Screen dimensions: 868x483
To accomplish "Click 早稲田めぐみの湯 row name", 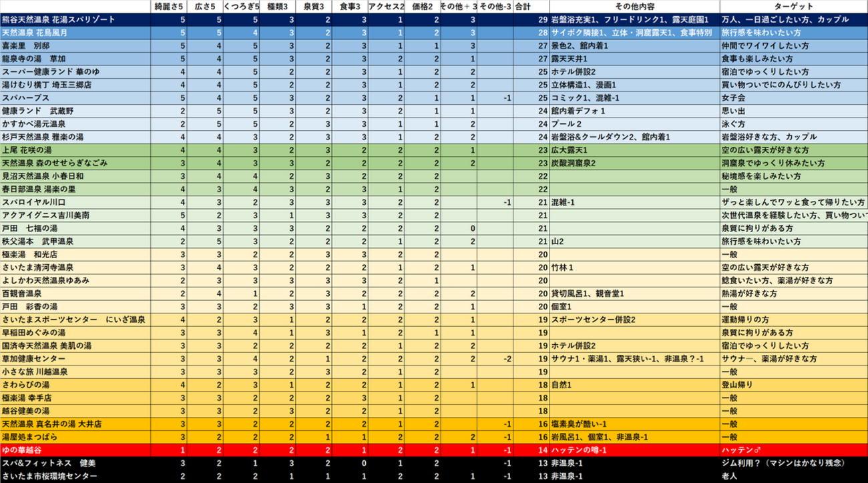I will tap(76, 332).
